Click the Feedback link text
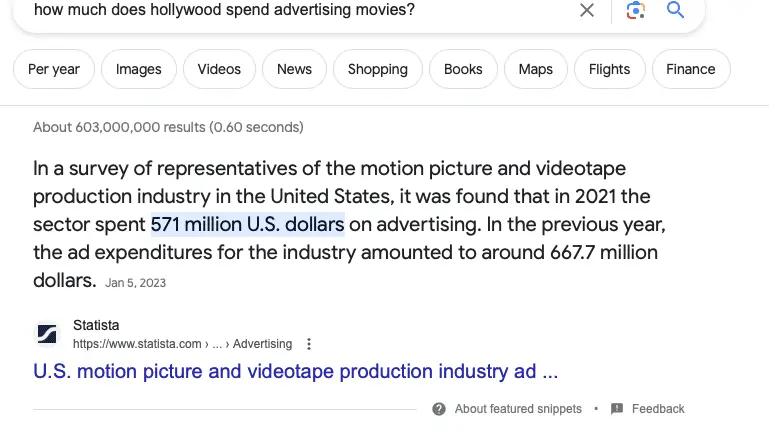This screenshot has width=769, height=443. 658,409
